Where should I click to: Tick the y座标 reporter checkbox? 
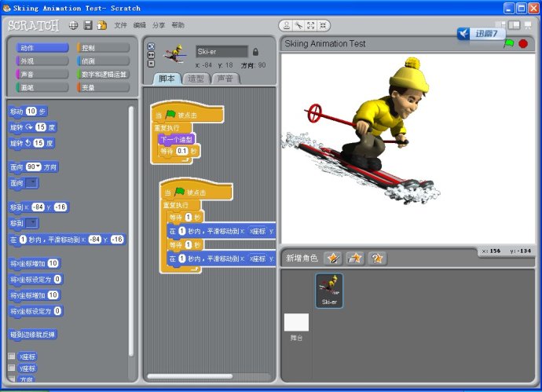[12, 368]
